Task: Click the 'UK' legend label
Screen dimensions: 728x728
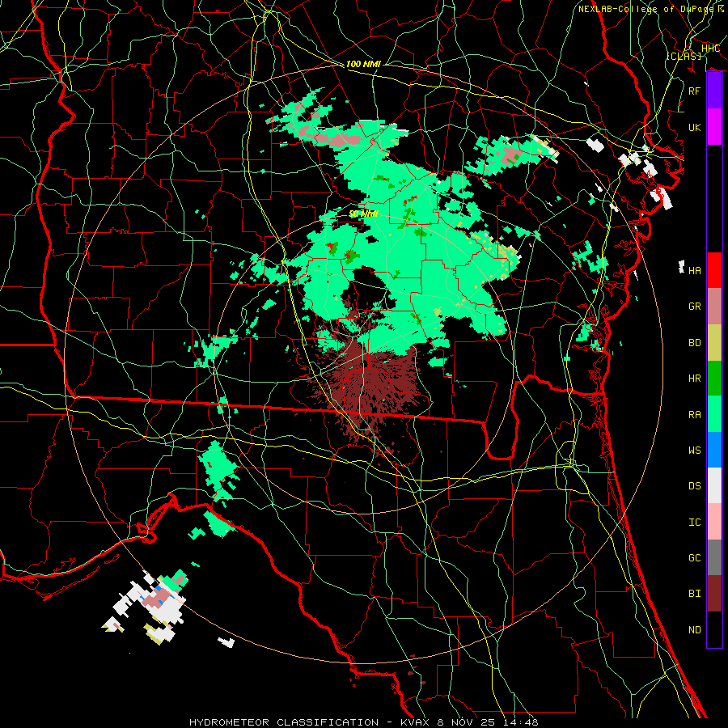Action: pyautogui.click(x=694, y=127)
